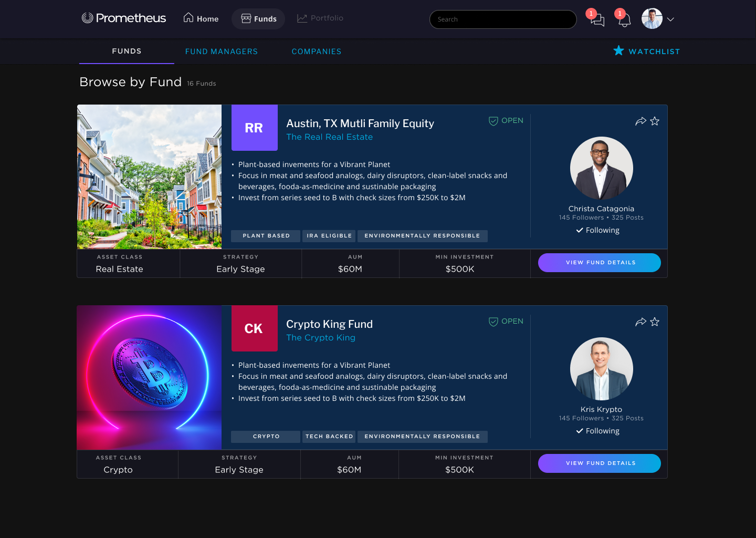Click into the Search field
The width and height of the screenshot is (756, 538).
(503, 19)
